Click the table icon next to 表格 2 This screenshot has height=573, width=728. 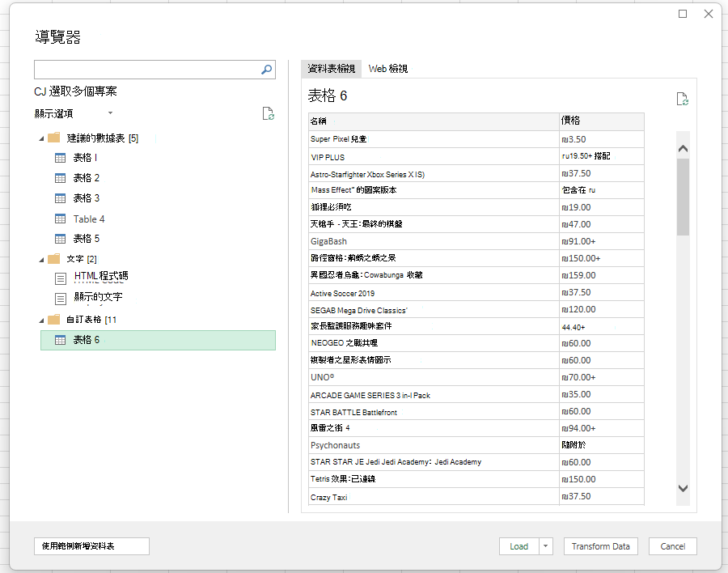pyautogui.click(x=61, y=178)
